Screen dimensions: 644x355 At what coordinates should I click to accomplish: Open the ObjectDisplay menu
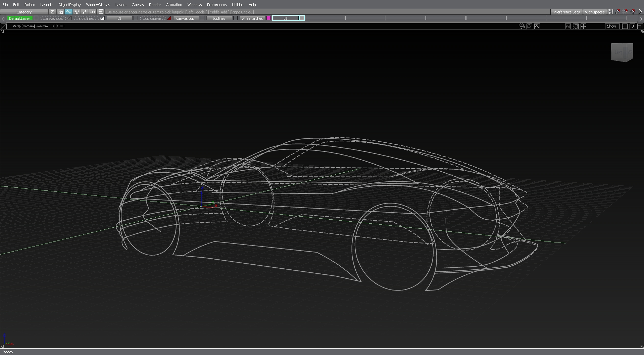69,4
